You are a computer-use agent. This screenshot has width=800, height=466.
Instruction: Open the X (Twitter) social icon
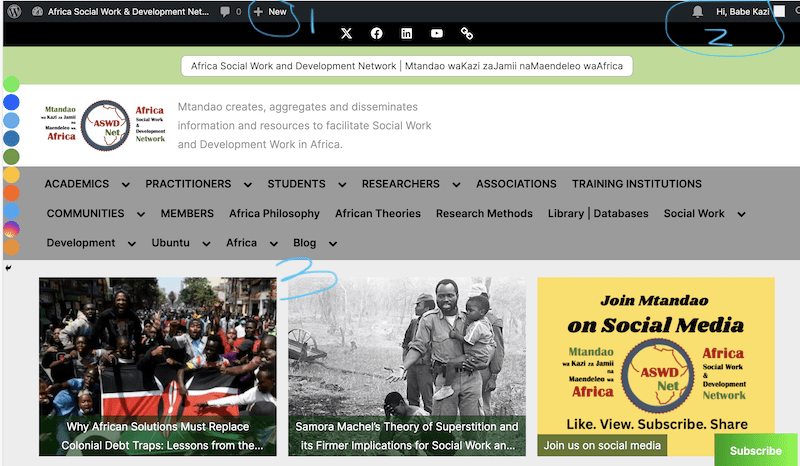point(346,33)
